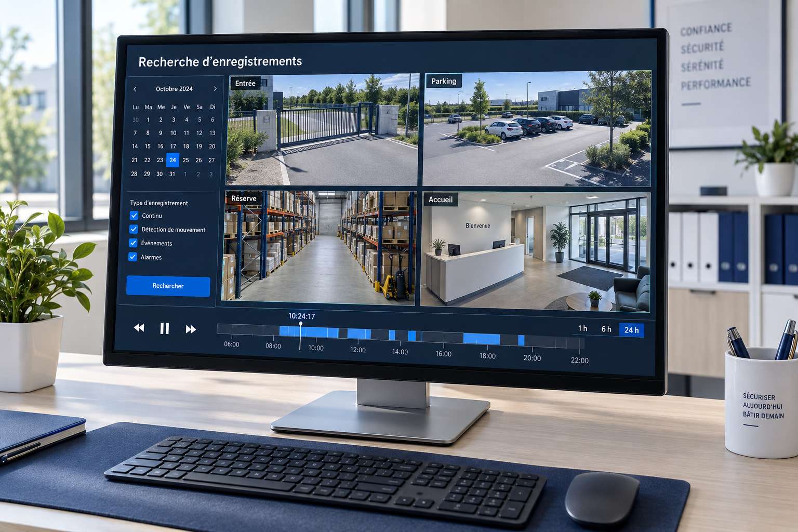Pause the recording playback
Viewport: 798px width, 532px height.
click(x=165, y=328)
